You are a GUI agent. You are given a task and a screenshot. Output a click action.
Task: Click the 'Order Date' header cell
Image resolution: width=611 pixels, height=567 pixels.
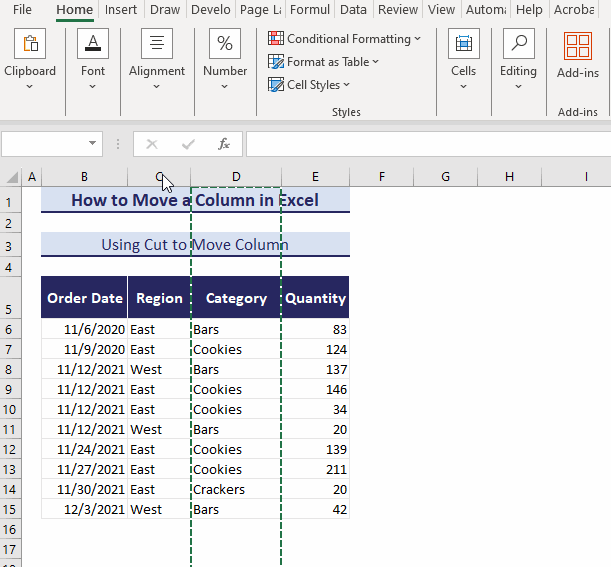(x=84, y=297)
